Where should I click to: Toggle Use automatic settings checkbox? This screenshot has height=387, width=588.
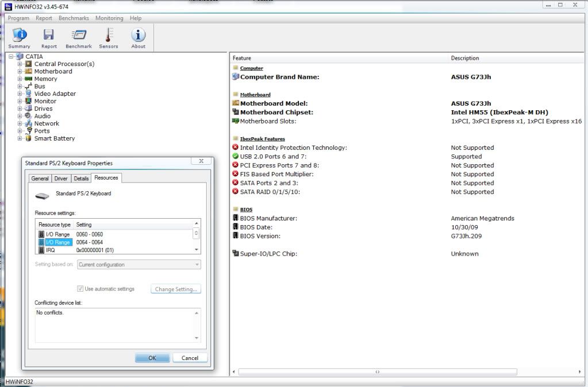point(80,288)
